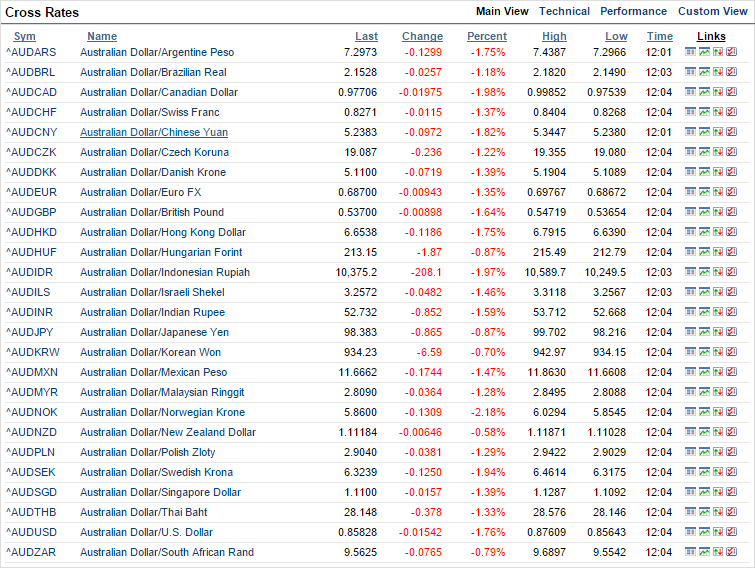Open the chart icon for AUDARS row
The height and width of the screenshot is (569, 755).
tap(704, 52)
